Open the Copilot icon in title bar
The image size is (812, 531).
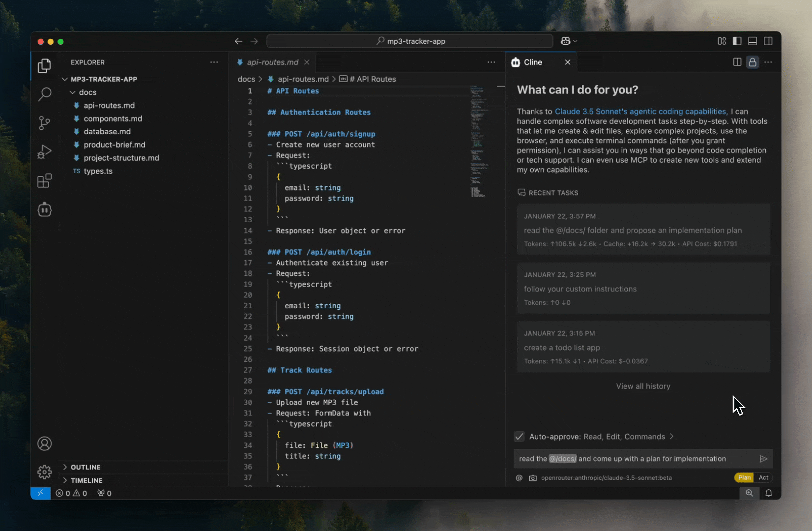[565, 41]
